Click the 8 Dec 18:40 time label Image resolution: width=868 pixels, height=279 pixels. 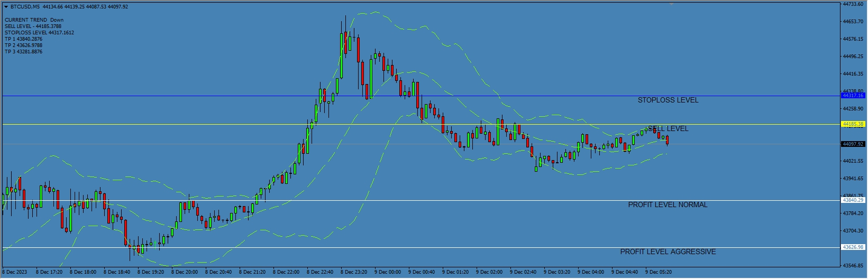tap(117, 272)
